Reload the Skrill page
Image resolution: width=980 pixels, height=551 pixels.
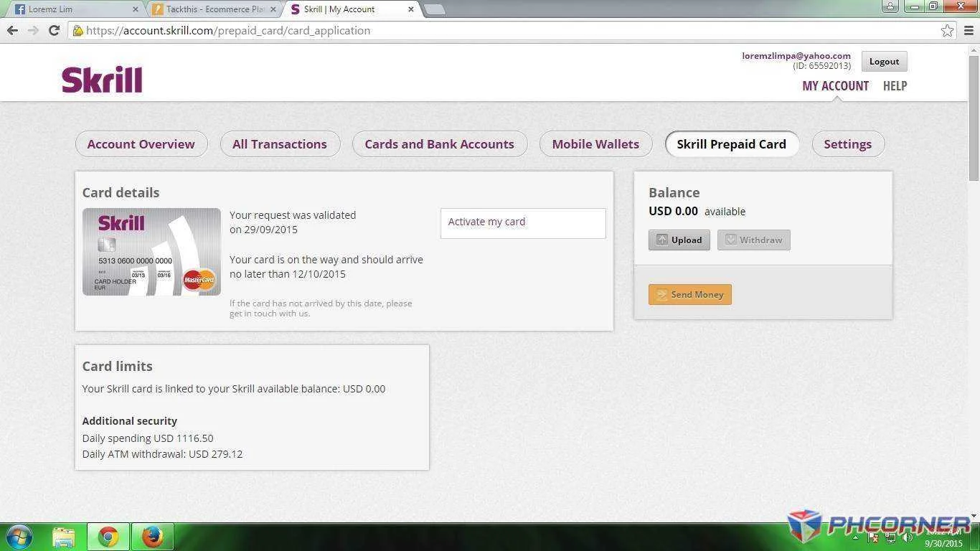[54, 30]
